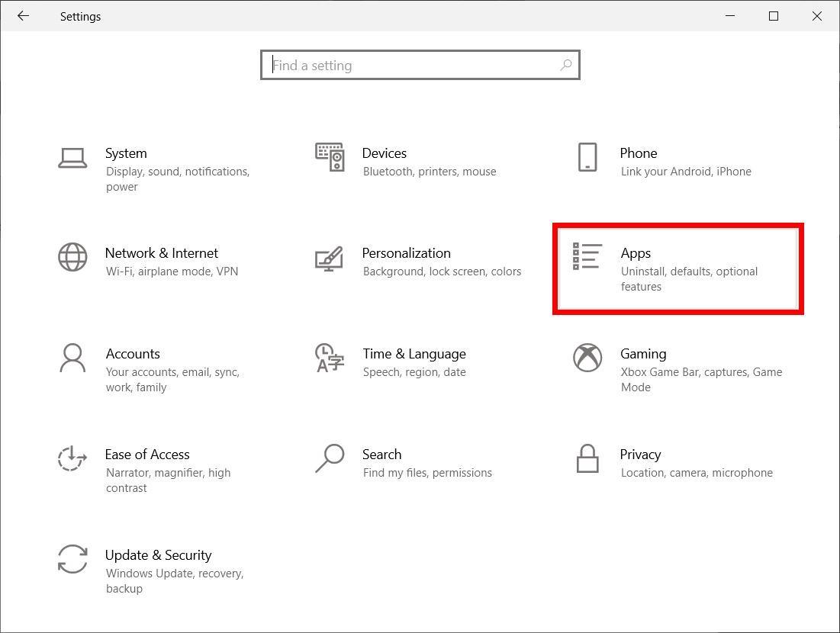Open the Update & Security sync icon
Screen dimensions: 840x633
point(72,559)
